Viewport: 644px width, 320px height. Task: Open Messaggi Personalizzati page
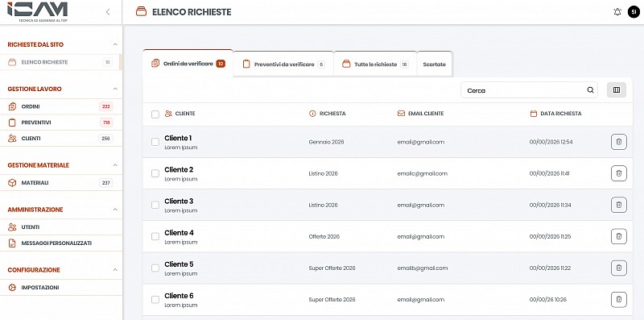(x=61, y=243)
